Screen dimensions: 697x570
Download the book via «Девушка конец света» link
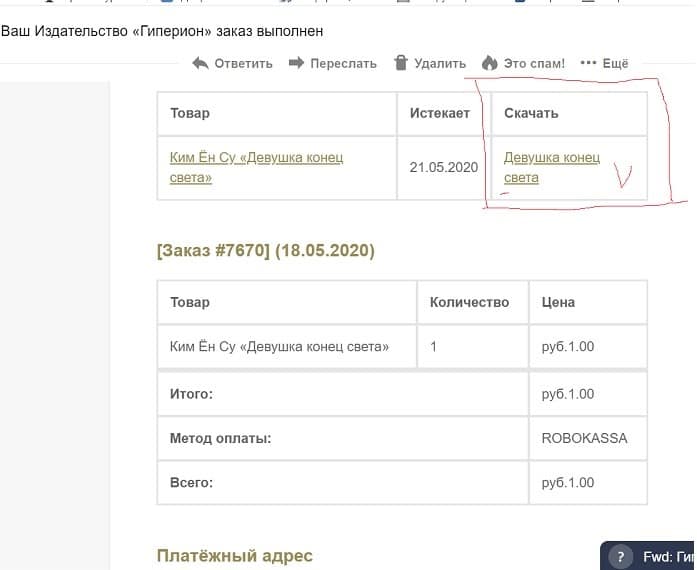(x=551, y=167)
